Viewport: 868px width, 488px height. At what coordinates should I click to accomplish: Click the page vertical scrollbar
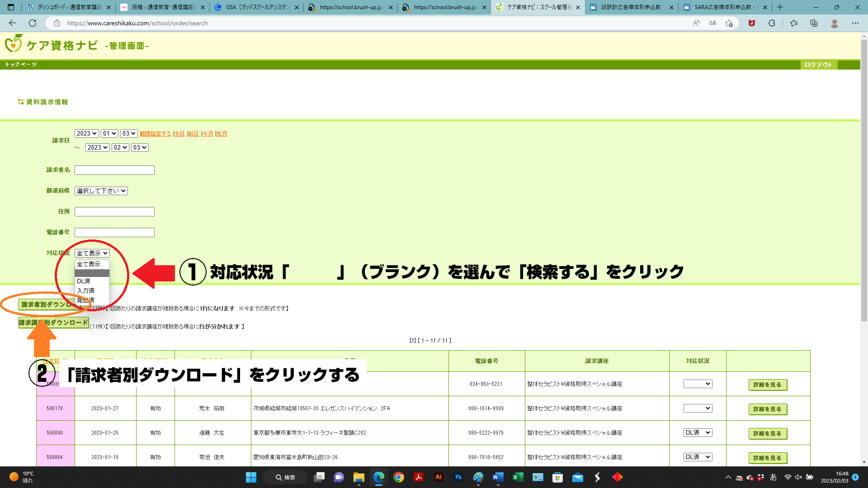864,181
